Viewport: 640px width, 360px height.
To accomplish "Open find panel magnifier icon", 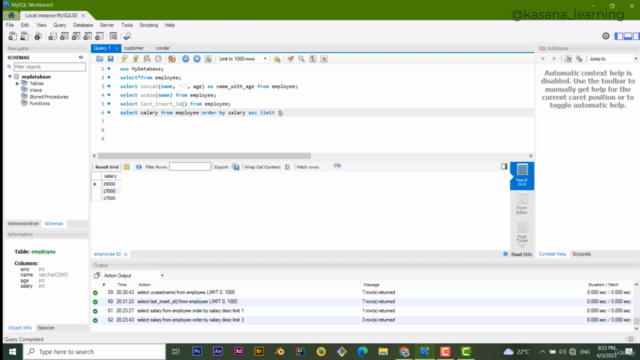I will (301, 59).
